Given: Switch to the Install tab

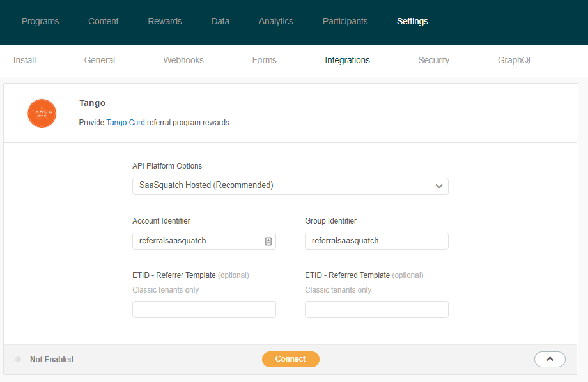Looking at the screenshot, I should coord(25,61).
